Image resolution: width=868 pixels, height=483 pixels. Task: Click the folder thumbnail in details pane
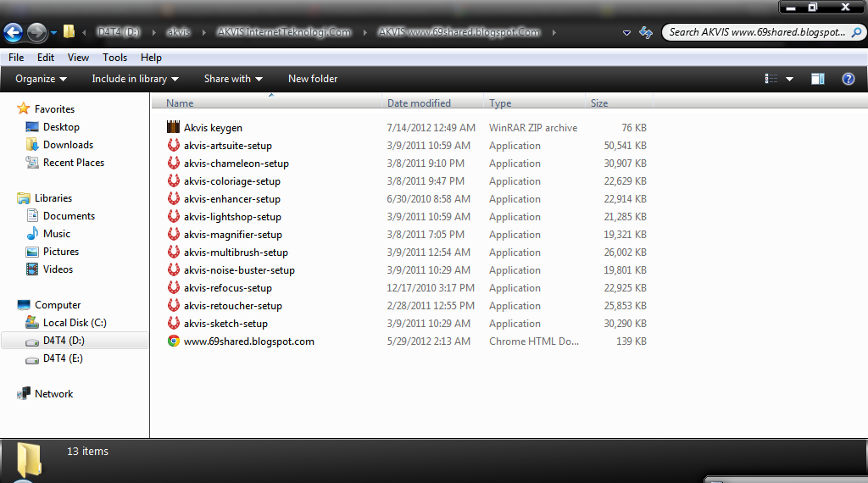point(29,460)
